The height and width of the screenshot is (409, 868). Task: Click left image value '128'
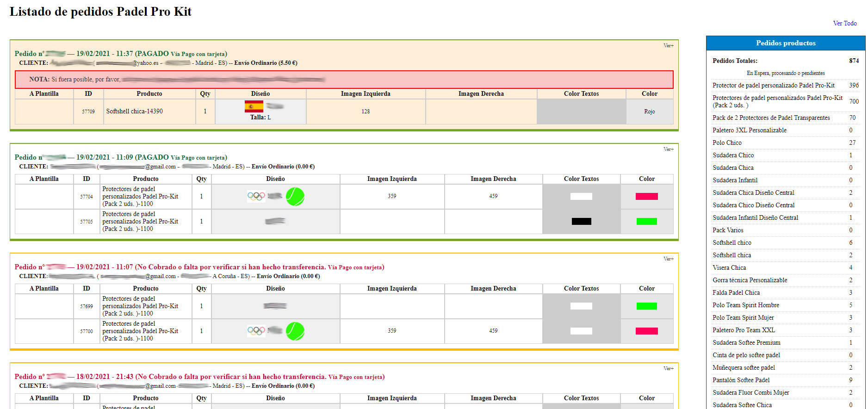tap(366, 112)
